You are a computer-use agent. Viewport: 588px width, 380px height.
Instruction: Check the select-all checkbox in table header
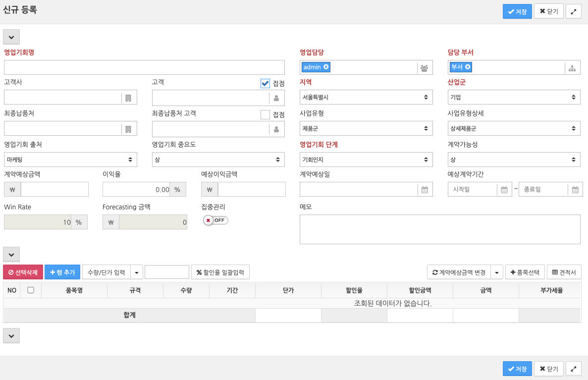(x=31, y=290)
